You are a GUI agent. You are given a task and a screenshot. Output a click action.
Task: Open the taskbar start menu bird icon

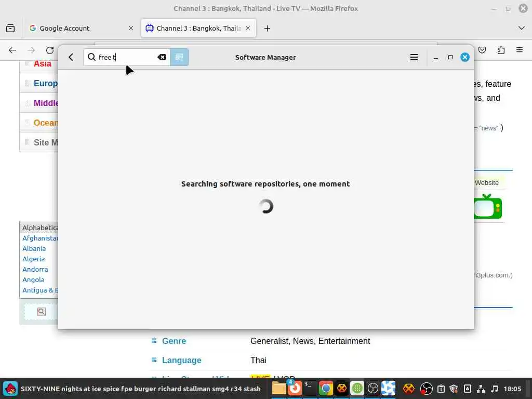coord(10,389)
